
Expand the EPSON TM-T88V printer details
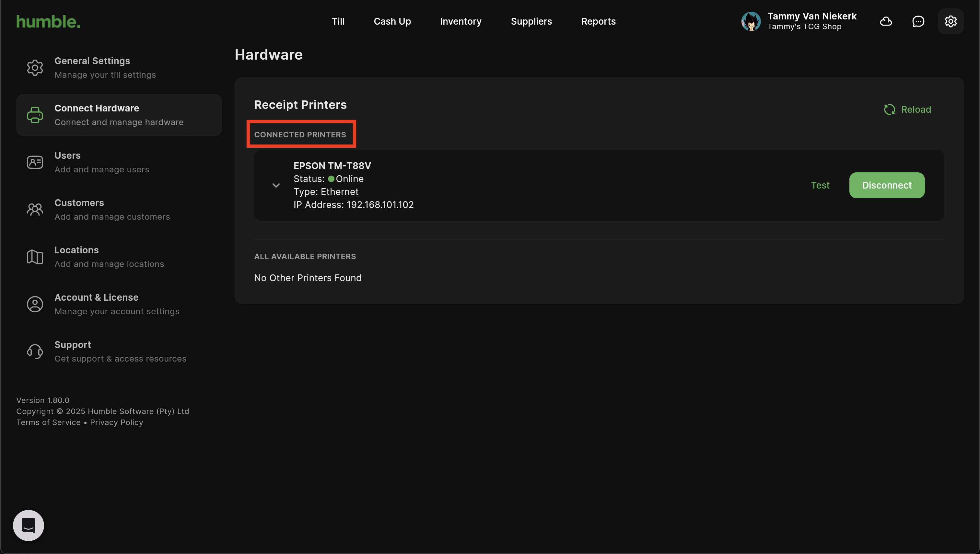click(276, 185)
